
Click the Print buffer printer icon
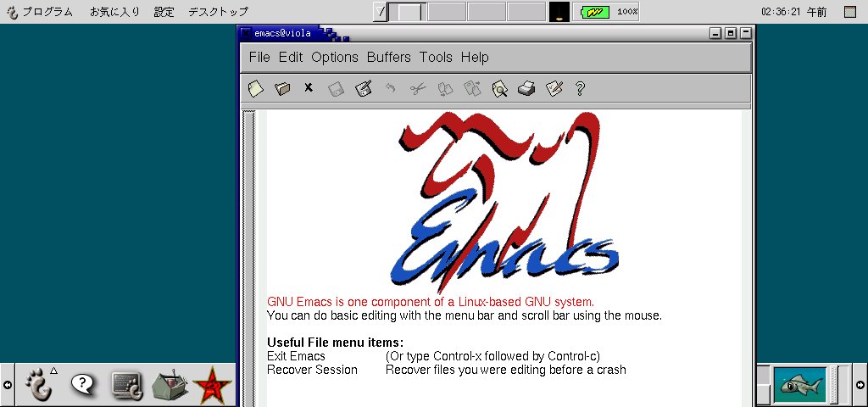[x=526, y=88]
